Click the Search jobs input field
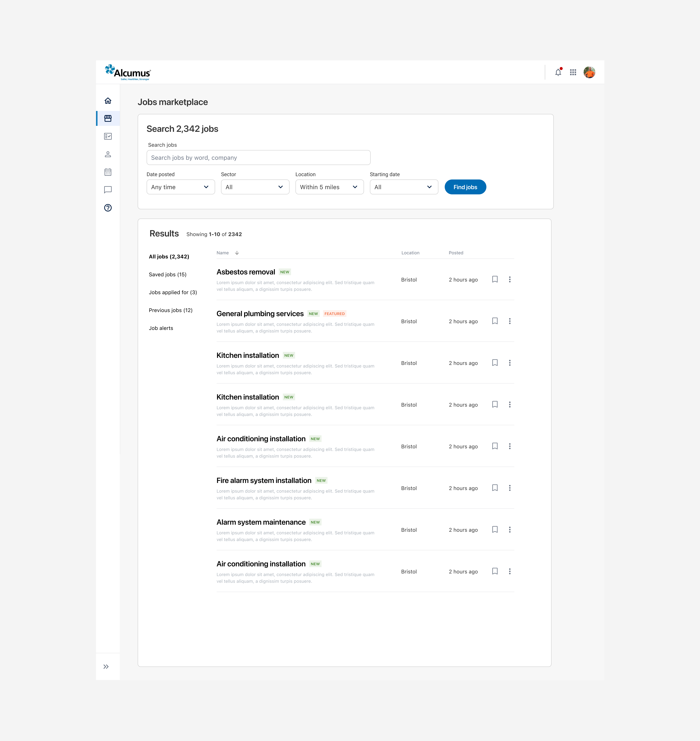 point(258,158)
